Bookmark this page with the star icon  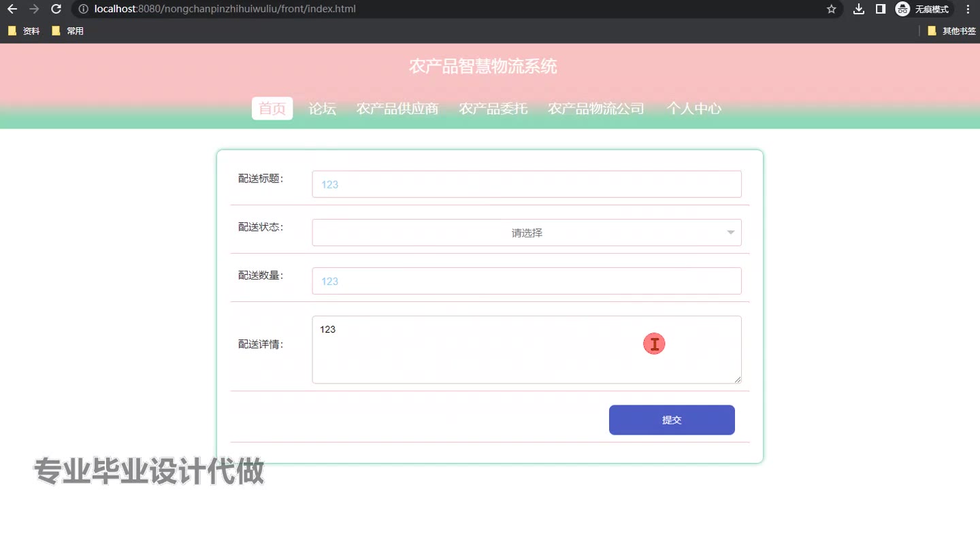831,9
